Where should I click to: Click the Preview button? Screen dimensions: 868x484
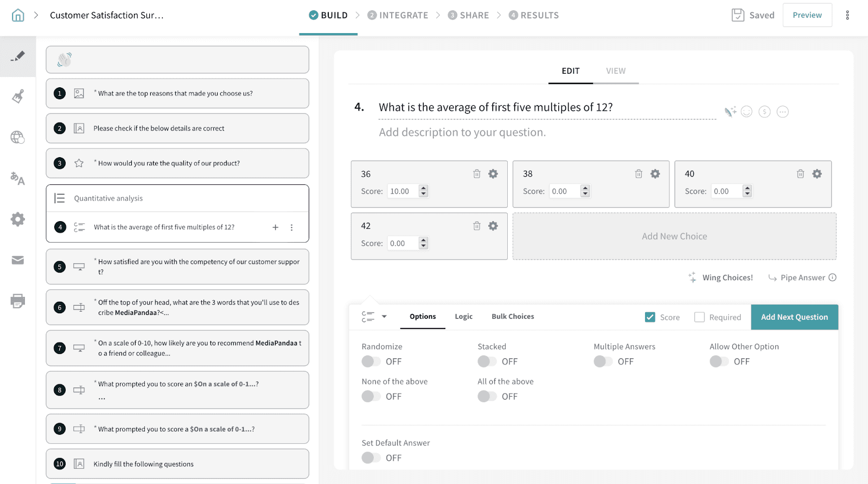point(807,15)
